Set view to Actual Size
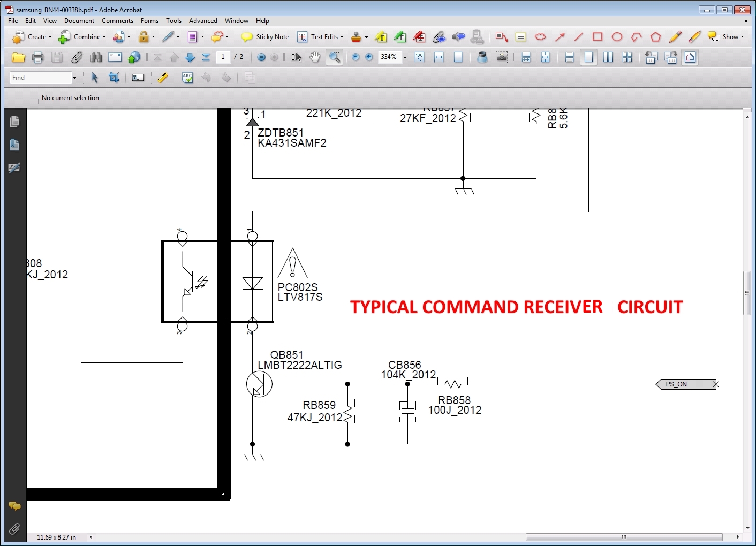This screenshot has width=756, height=546. point(419,57)
